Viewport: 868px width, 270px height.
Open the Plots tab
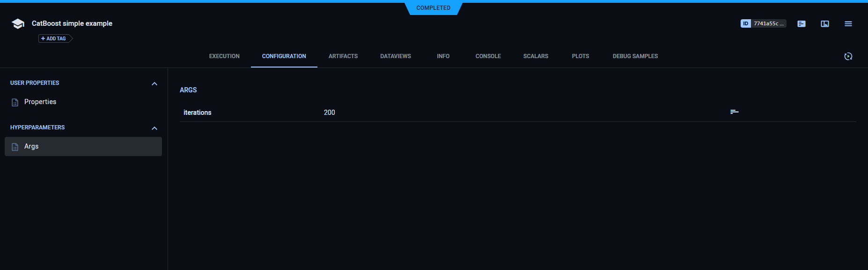[x=580, y=56]
